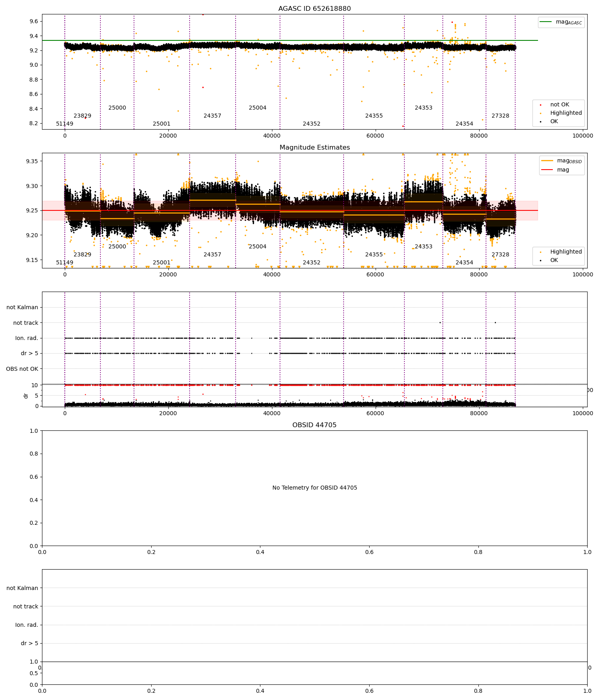Screen dimensions: 600x700
Task: Click 'Highlighted' legend entry in the AGASC plot
Action: coord(559,113)
